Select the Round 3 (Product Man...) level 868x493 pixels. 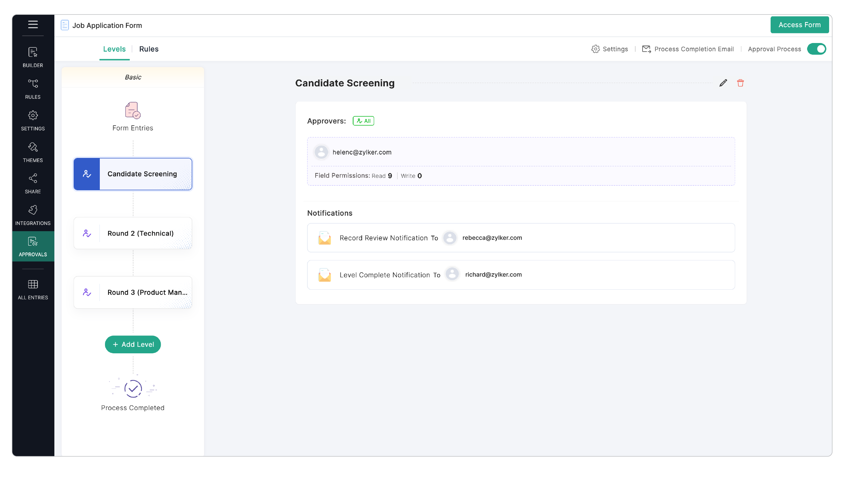click(133, 292)
